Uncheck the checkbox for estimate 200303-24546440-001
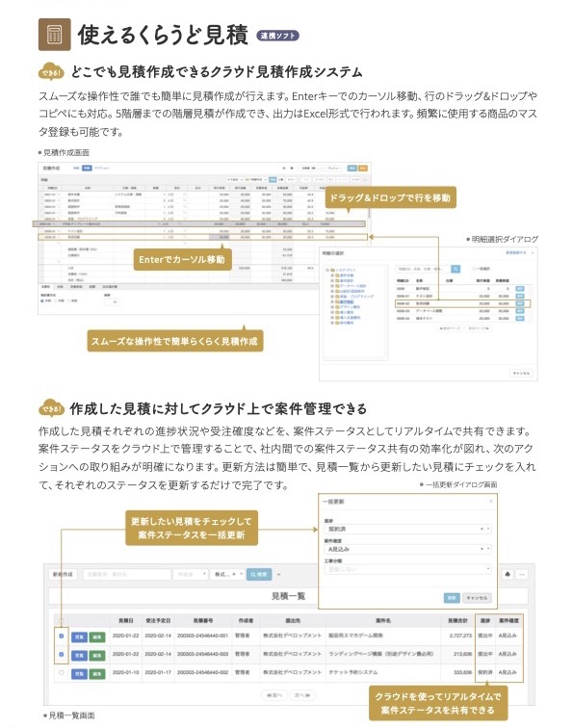 coord(62,637)
